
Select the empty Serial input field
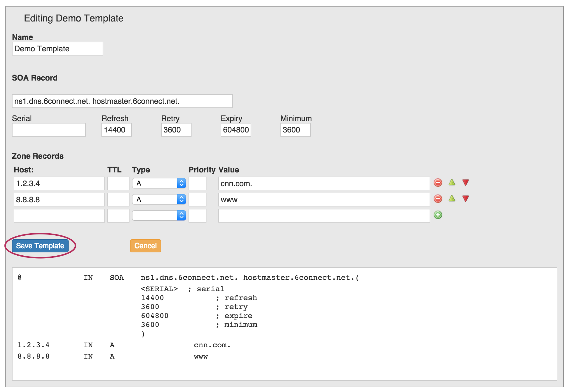49,130
